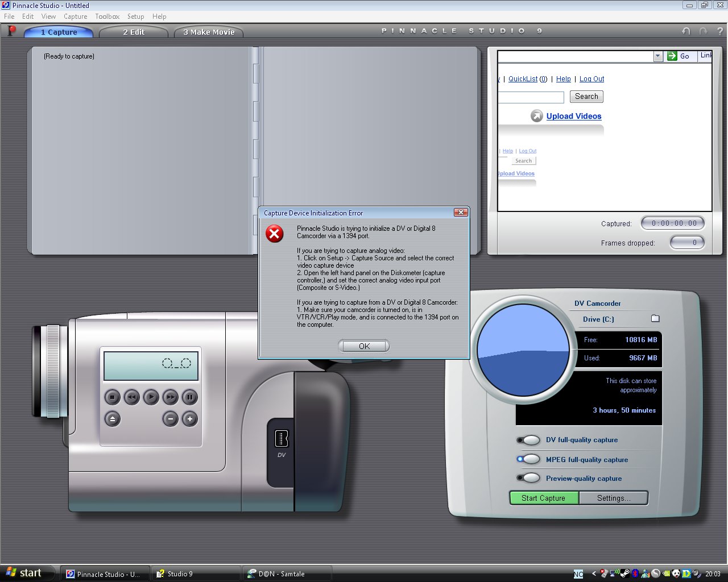Click the undo arrow icon
Image resolution: width=728 pixels, height=582 pixels.
[x=686, y=31]
